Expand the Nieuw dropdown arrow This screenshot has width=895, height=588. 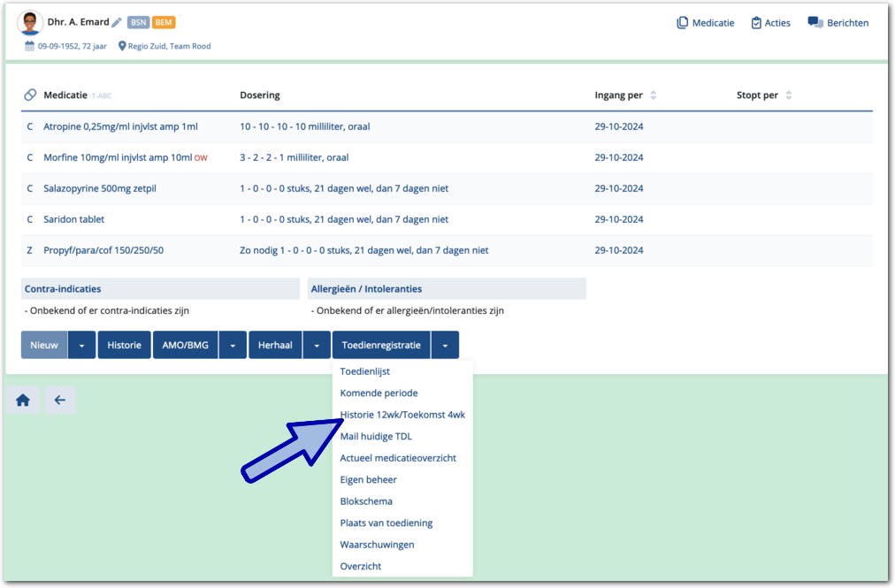tap(82, 345)
